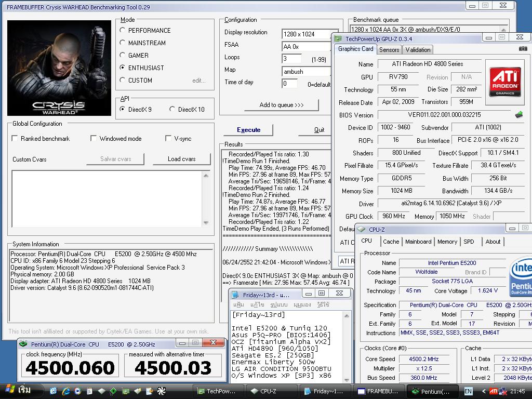Click the ATI tray icon
Screen dimensions: 532x399
tap(494, 391)
